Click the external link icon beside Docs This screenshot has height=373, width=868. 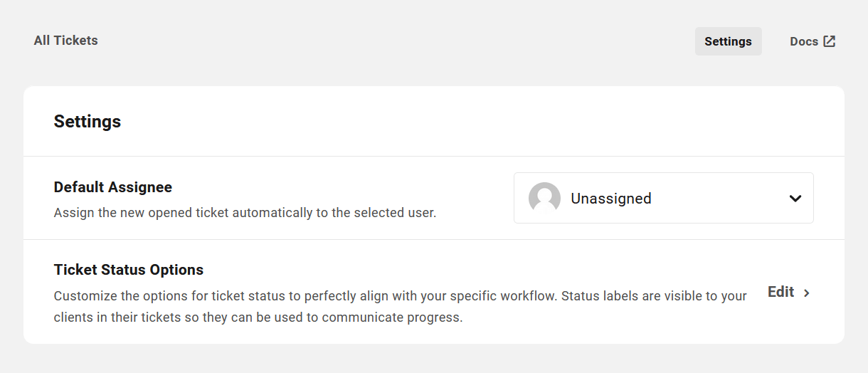click(x=830, y=41)
